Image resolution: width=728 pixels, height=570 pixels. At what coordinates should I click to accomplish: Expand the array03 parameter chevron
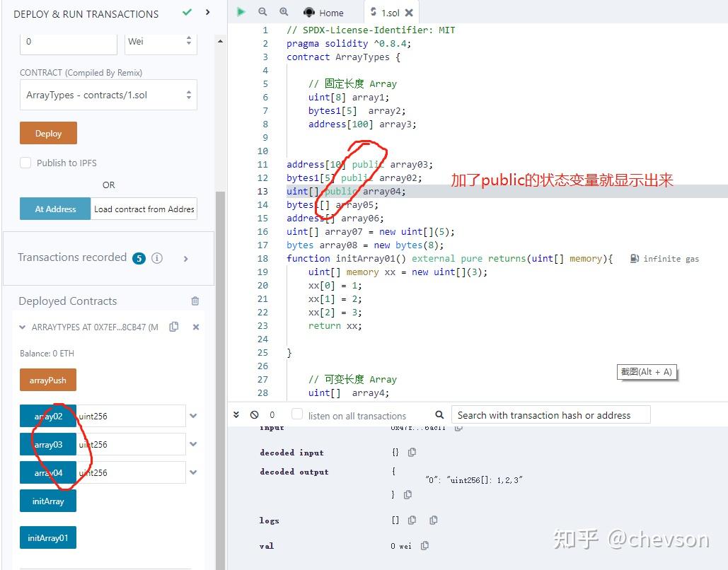194,444
